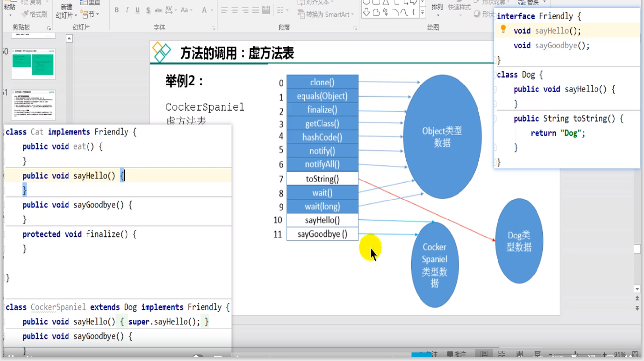The image size is (644, 361).
Task: Click the next slide double arrow
Action: pyautogui.click(x=637, y=308)
